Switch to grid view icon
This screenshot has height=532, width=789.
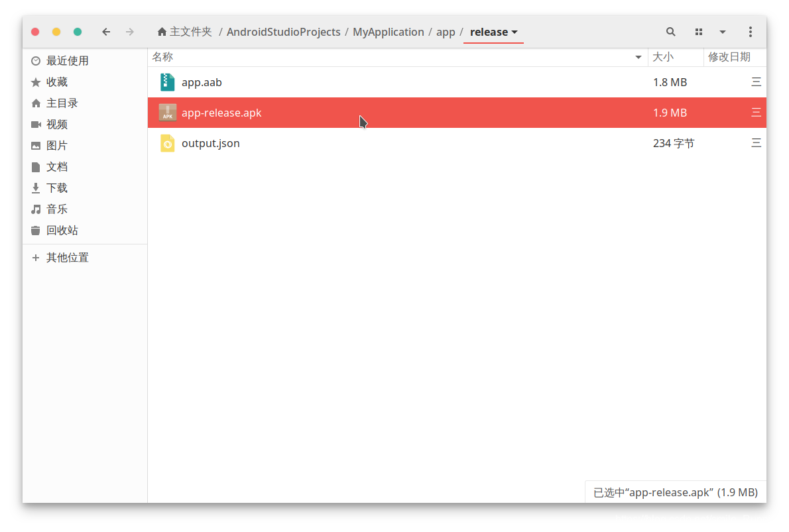698,32
